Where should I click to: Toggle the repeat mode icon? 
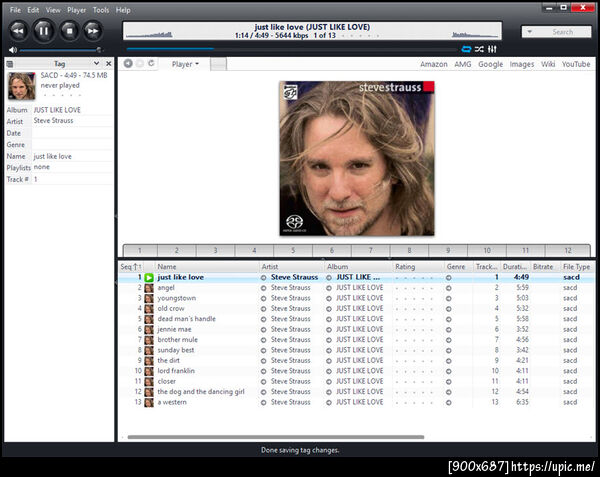click(466, 49)
